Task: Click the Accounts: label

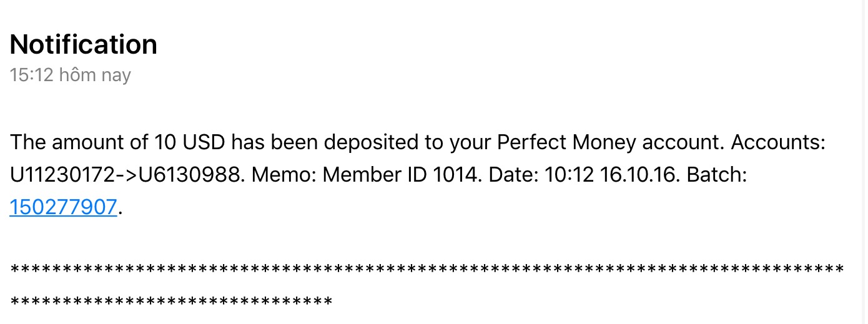Action: tap(778, 143)
